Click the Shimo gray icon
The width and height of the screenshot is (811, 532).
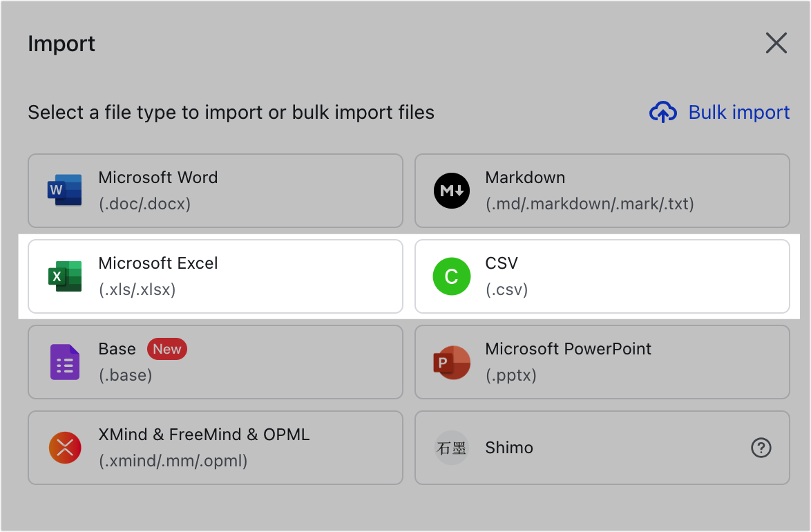pyautogui.click(x=451, y=448)
